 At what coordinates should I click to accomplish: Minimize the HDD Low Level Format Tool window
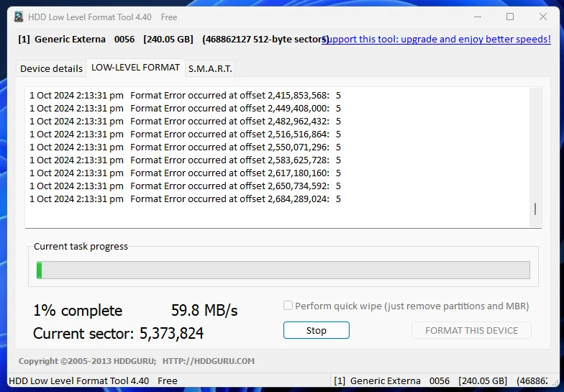[x=478, y=17]
